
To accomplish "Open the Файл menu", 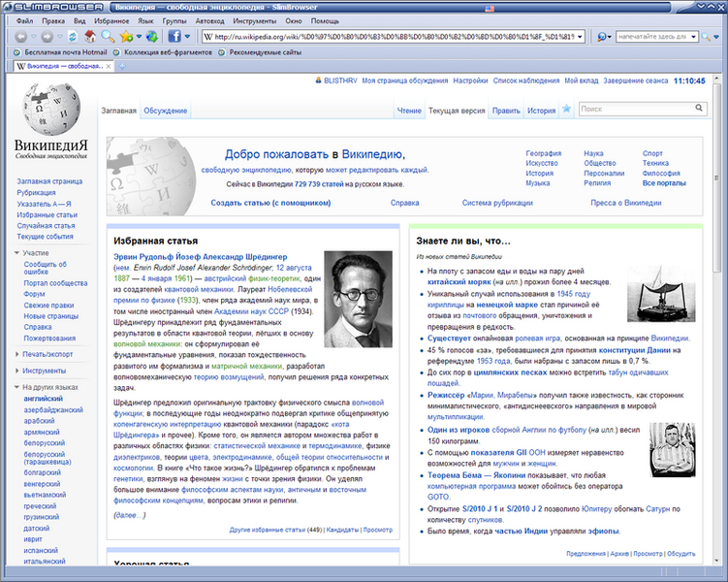I will [x=24, y=21].
